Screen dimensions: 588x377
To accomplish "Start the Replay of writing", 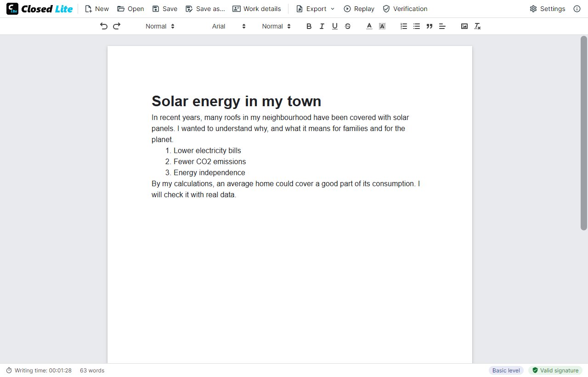I will [359, 9].
